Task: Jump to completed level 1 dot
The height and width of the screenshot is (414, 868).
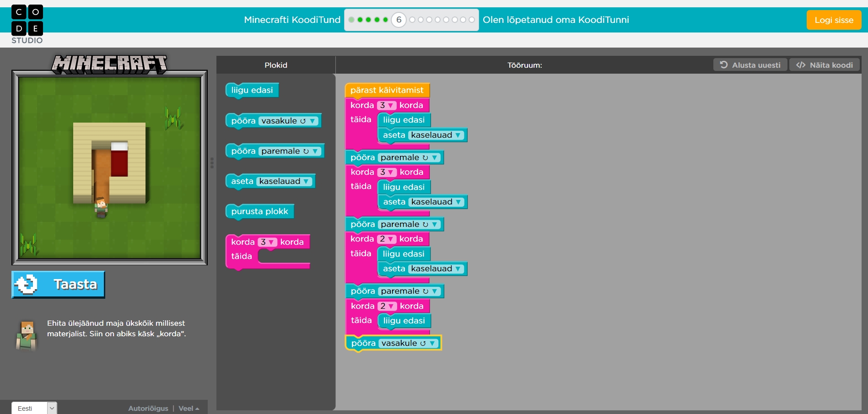Action: pyautogui.click(x=351, y=20)
